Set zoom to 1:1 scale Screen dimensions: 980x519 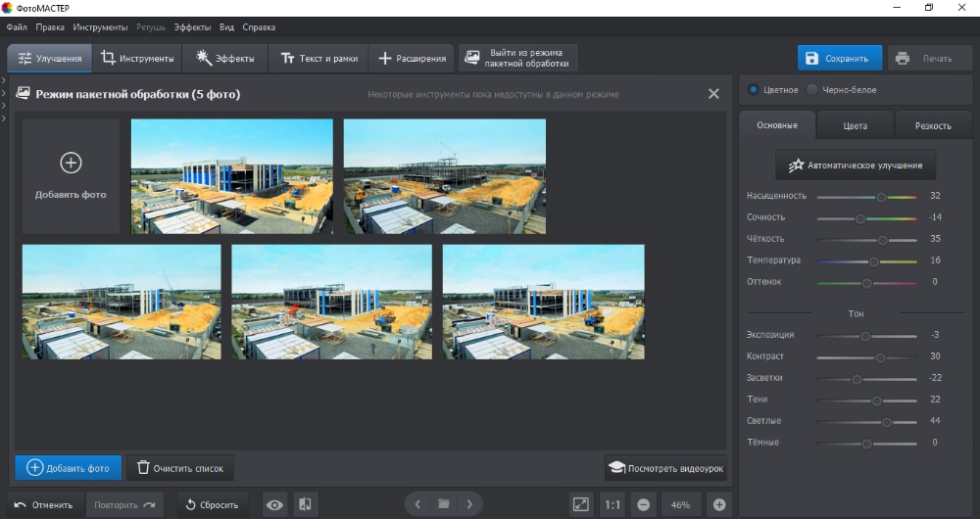(612, 504)
